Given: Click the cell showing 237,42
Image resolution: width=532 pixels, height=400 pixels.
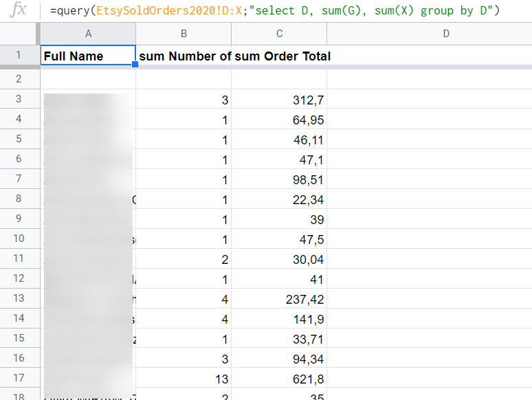Looking at the screenshot, I should pos(279,299).
